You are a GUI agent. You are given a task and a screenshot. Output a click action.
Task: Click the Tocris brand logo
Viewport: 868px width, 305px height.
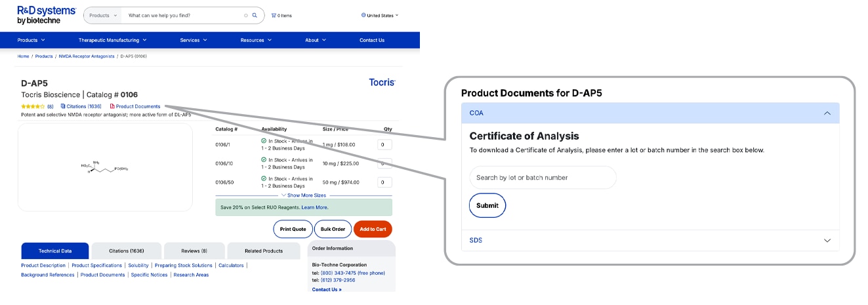(x=382, y=83)
